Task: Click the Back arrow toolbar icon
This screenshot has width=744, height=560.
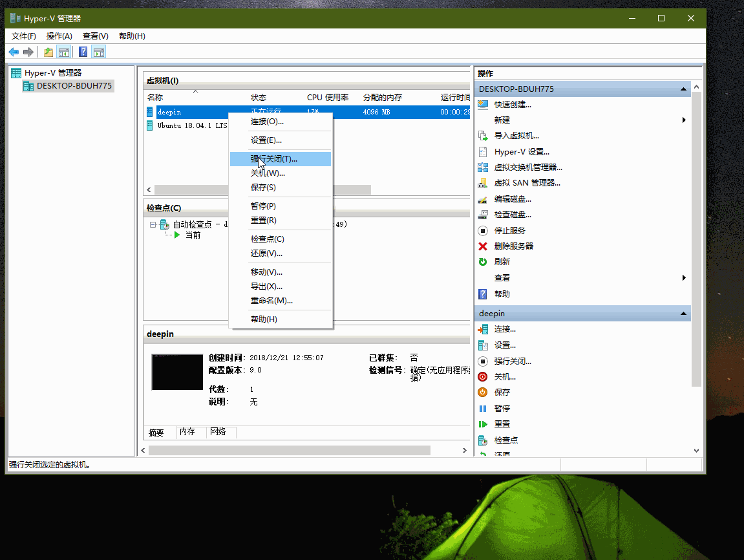Action: tap(14, 52)
